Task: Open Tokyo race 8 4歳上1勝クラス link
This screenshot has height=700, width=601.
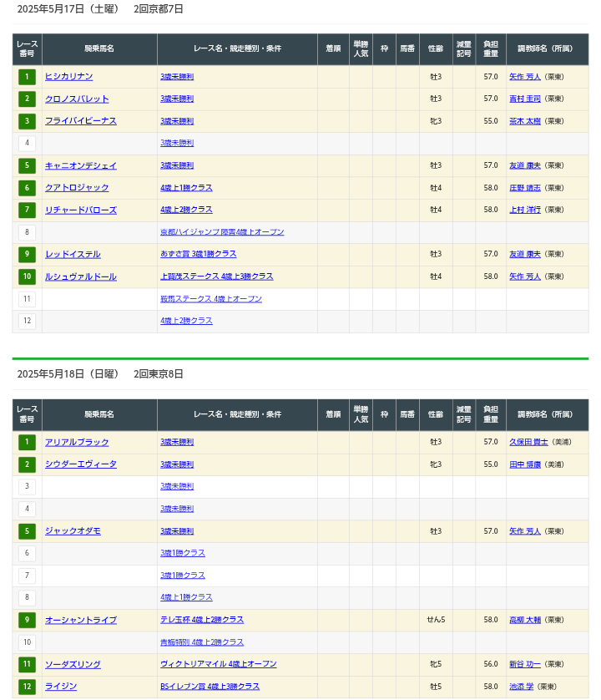Action: [x=186, y=597]
